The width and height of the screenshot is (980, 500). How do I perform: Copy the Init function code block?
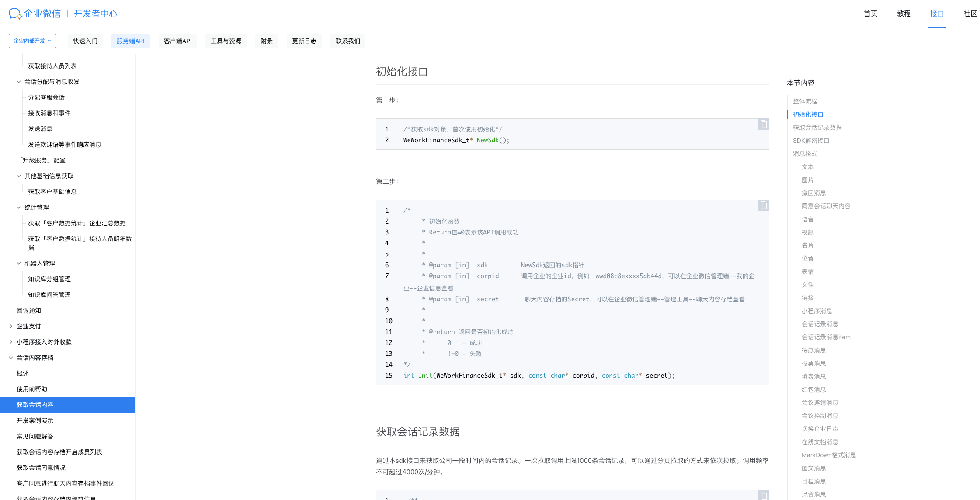click(763, 206)
